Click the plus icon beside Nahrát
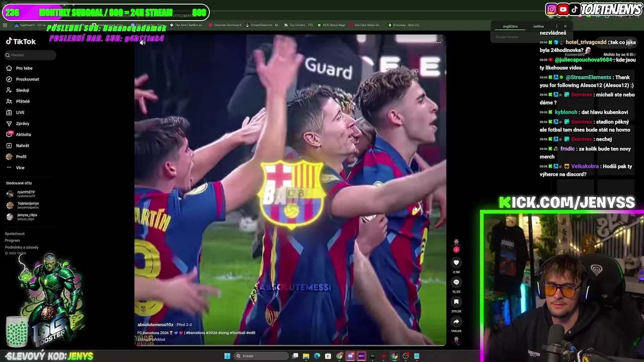Screen dimensions: 644x362 9,145
